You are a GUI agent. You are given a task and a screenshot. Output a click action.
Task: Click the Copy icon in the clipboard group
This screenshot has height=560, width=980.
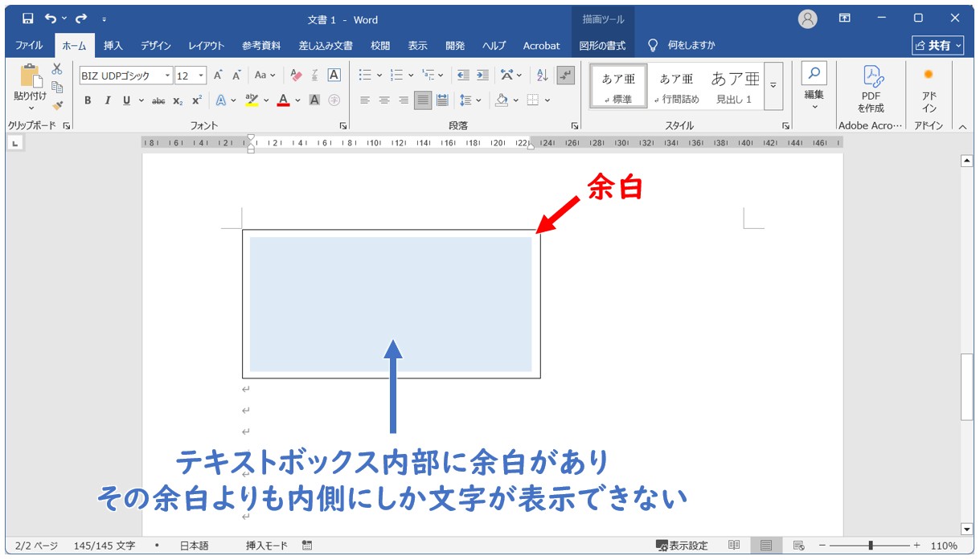click(x=57, y=88)
